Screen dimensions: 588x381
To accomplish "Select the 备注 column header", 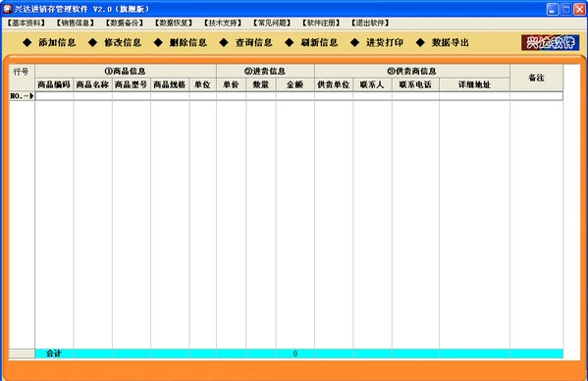I will coord(536,78).
